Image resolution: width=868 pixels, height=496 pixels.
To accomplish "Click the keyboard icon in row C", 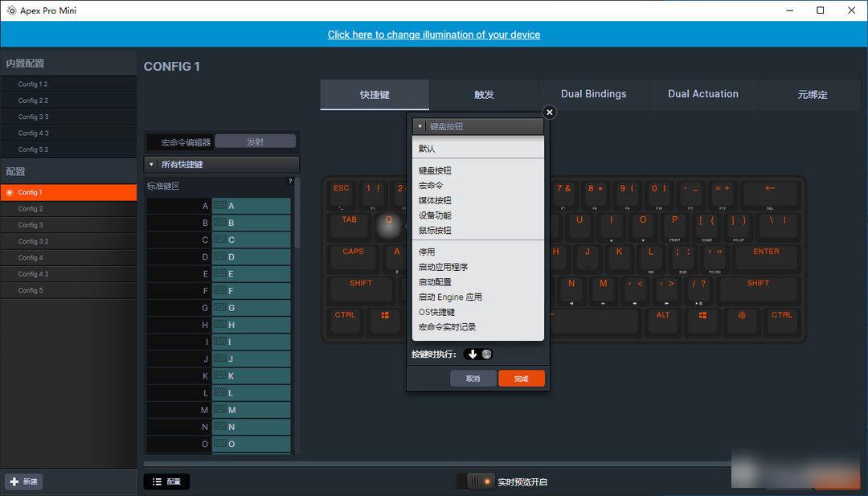I will tap(219, 240).
